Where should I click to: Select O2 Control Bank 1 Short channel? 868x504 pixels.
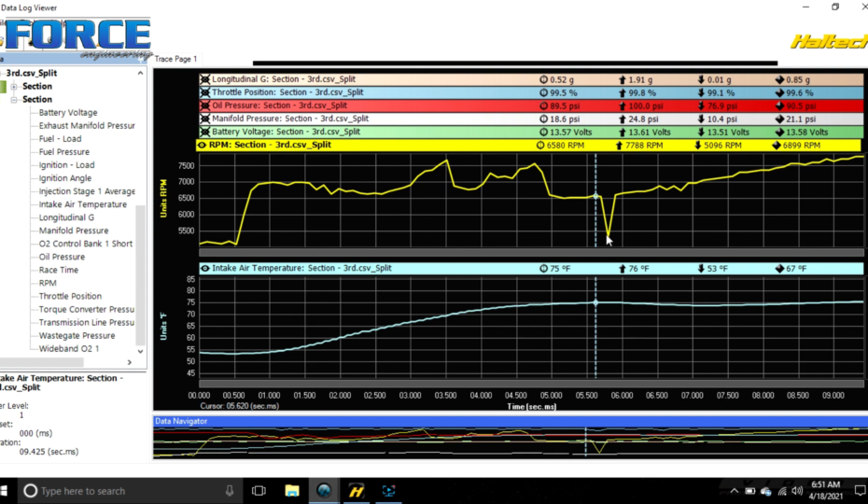click(86, 244)
